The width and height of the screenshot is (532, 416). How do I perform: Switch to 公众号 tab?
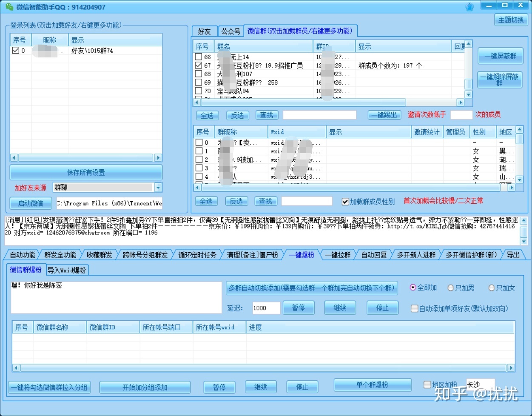[230, 31]
